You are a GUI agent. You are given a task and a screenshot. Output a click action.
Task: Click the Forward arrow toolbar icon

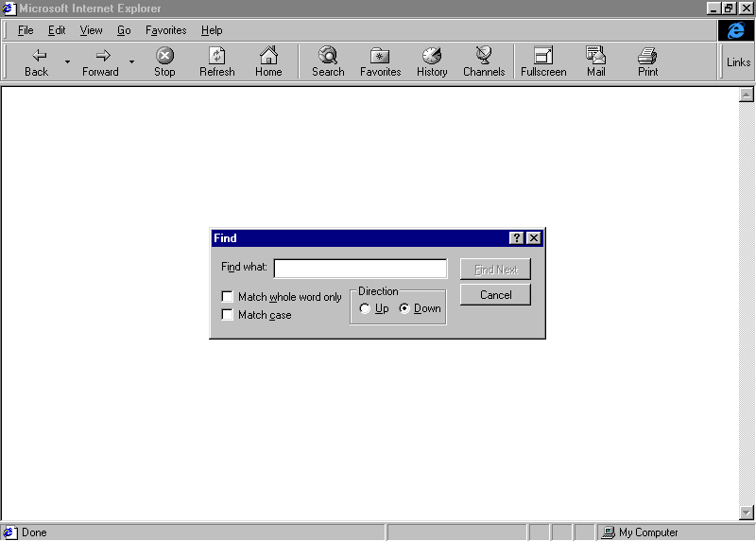click(103, 56)
